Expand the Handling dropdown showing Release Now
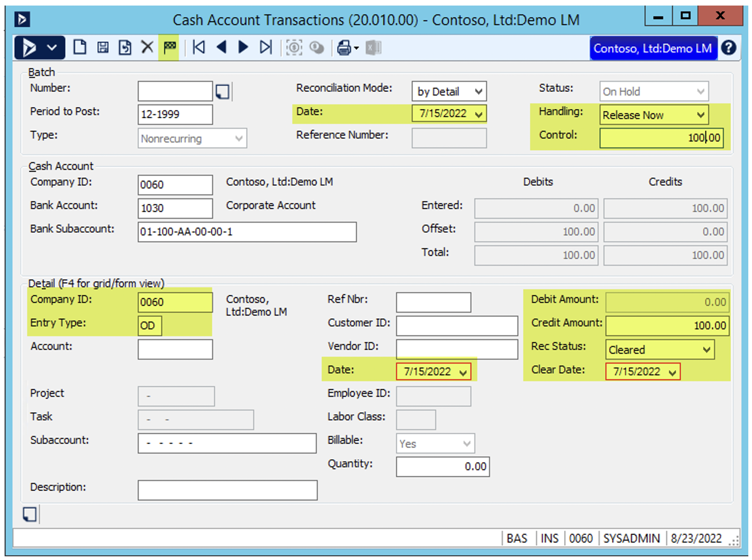The height and width of the screenshot is (560, 752). [702, 115]
